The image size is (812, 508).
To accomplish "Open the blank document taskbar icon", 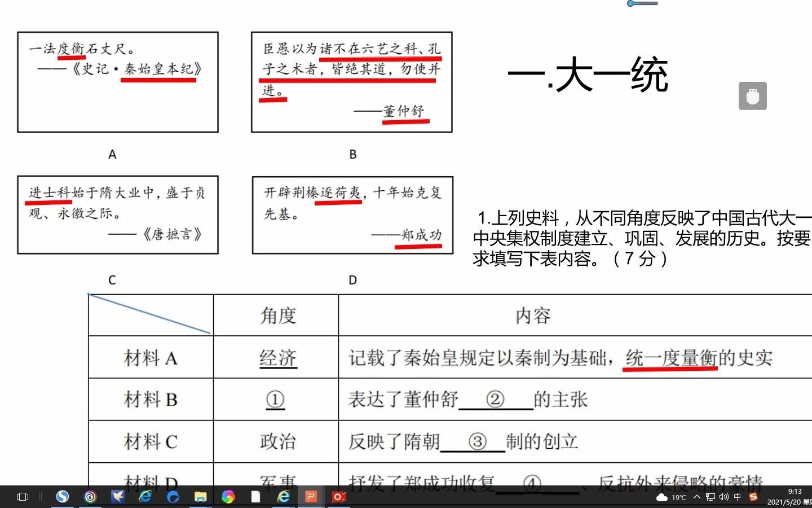I will point(255,497).
